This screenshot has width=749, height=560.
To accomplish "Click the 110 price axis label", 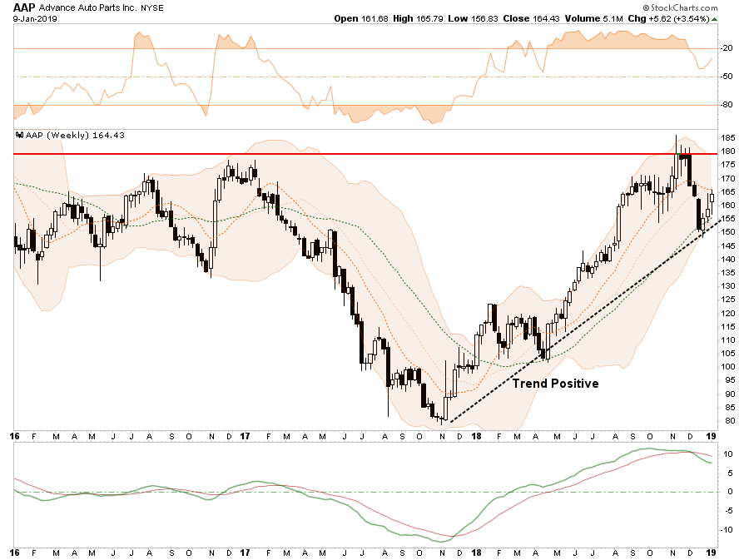I will point(728,340).
